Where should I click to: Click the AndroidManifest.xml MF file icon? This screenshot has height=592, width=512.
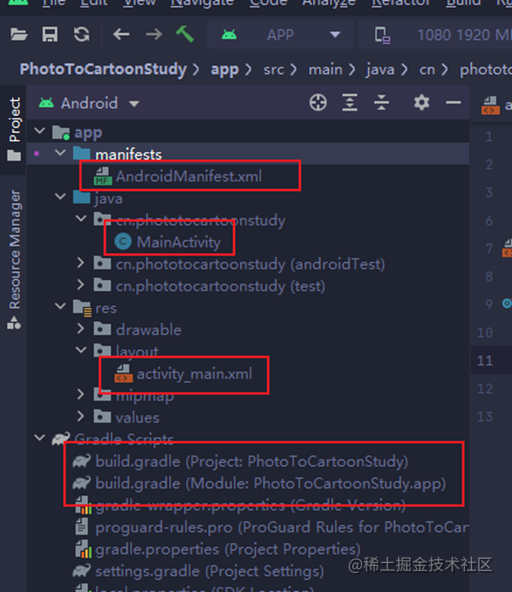click(x=103, y=176)
